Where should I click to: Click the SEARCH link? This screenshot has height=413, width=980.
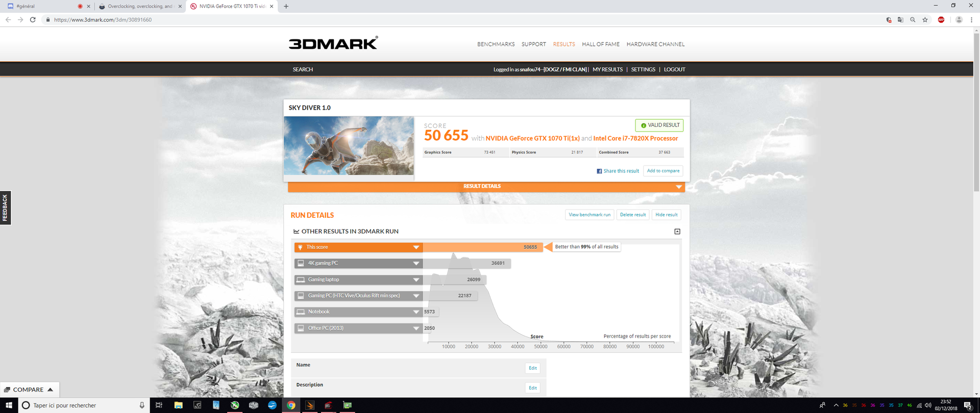point(303,69)
